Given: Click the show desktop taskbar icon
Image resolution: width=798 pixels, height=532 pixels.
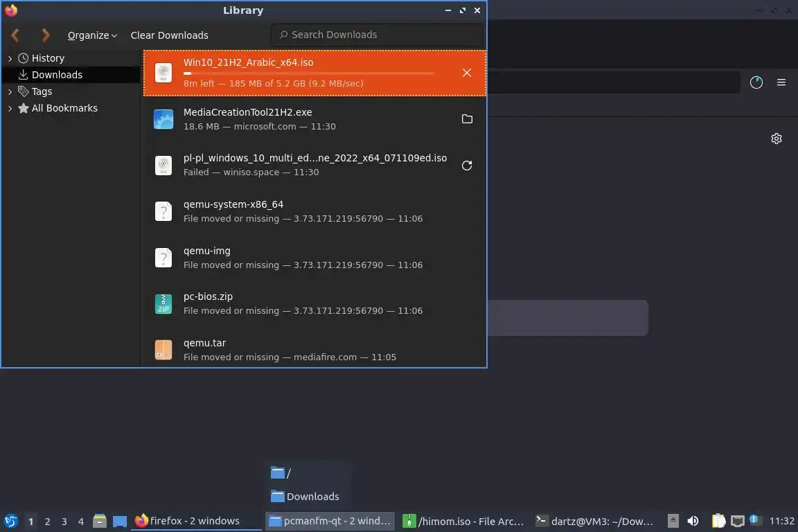Looking at the screenshot, I should pyautogui.click(x=120, y=521).
